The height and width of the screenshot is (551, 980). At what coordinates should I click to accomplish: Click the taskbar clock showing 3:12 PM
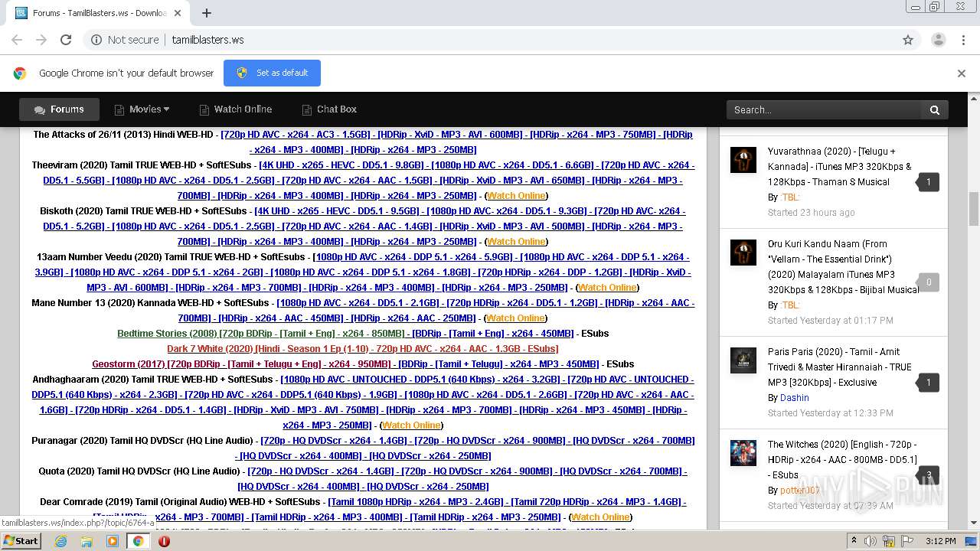(x=940, y=541)
